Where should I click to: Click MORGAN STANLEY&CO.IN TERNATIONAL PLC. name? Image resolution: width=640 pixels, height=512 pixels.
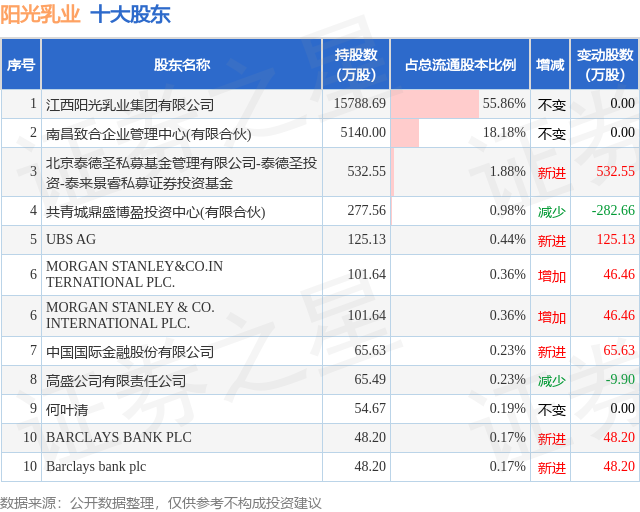click(134, 274)
